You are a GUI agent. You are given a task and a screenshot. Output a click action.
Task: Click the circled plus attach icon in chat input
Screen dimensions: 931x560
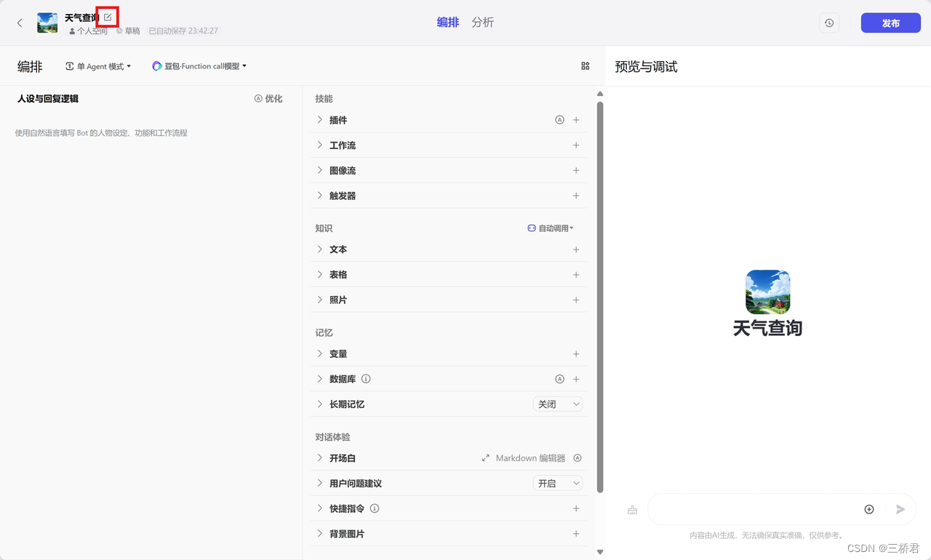pyautogui.click(x=869, y=509)
